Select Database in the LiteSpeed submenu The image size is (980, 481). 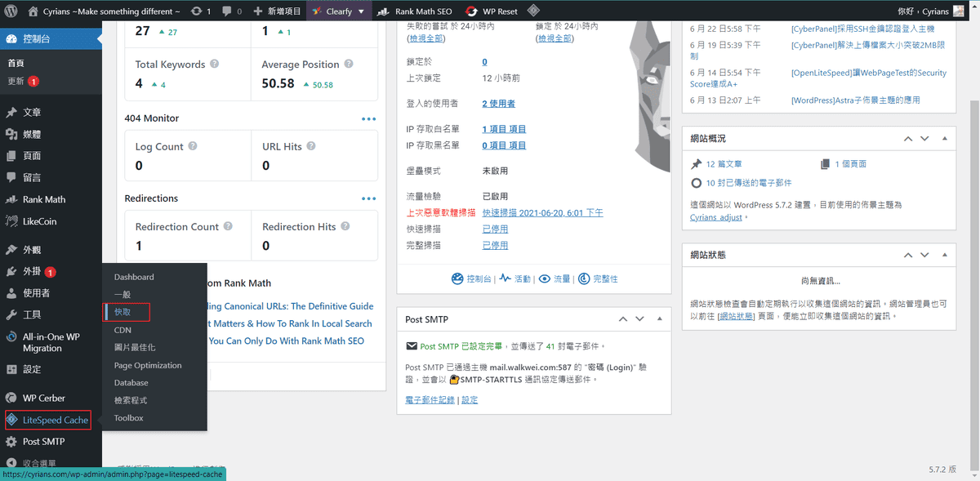click(x=131, y=382)
